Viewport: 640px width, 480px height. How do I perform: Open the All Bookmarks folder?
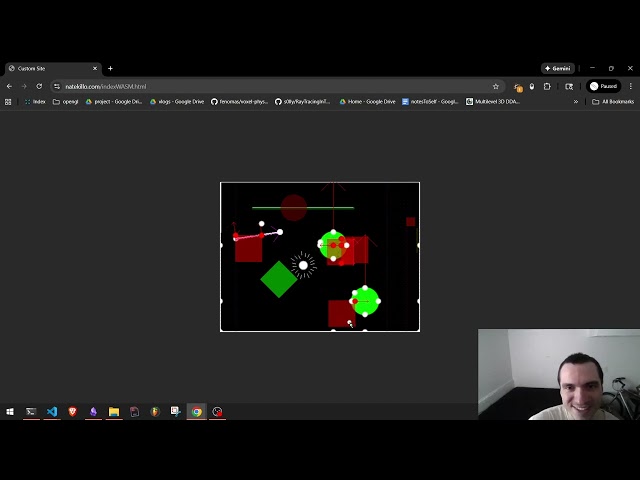click(x=613, y=102)
